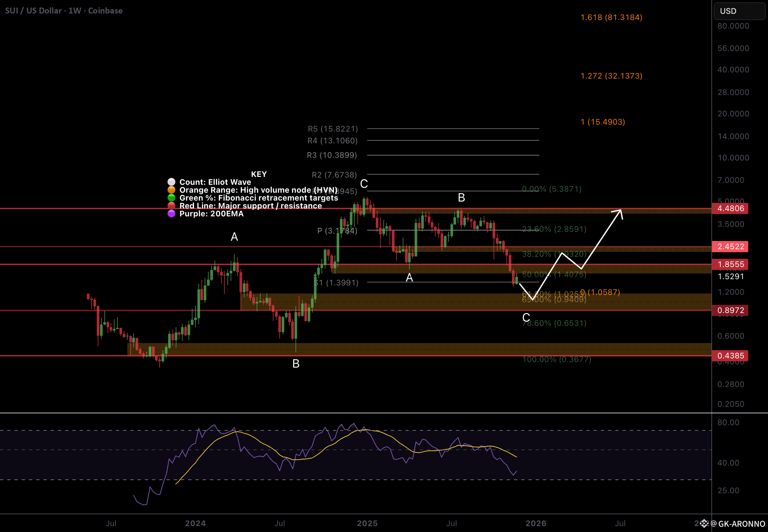
Task: Select the 2.4522 price level label
Action: 730,247
